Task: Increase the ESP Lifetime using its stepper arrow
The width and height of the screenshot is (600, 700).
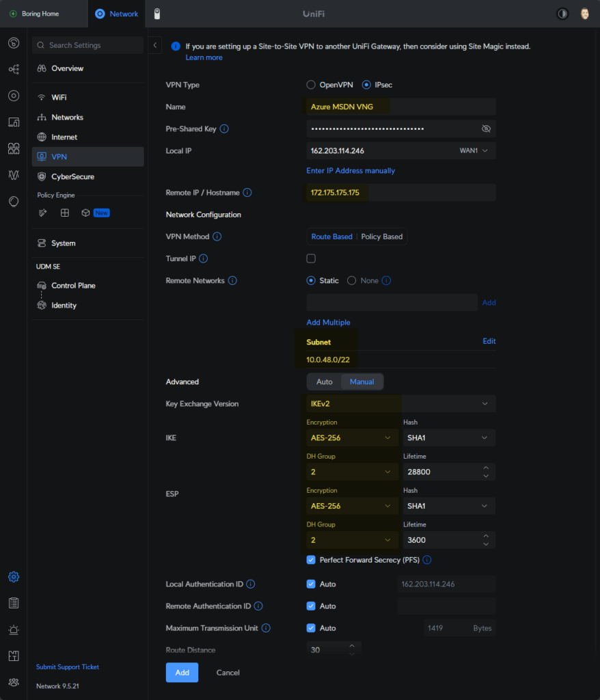Action: pyautogui.click(x=487, y=537)
